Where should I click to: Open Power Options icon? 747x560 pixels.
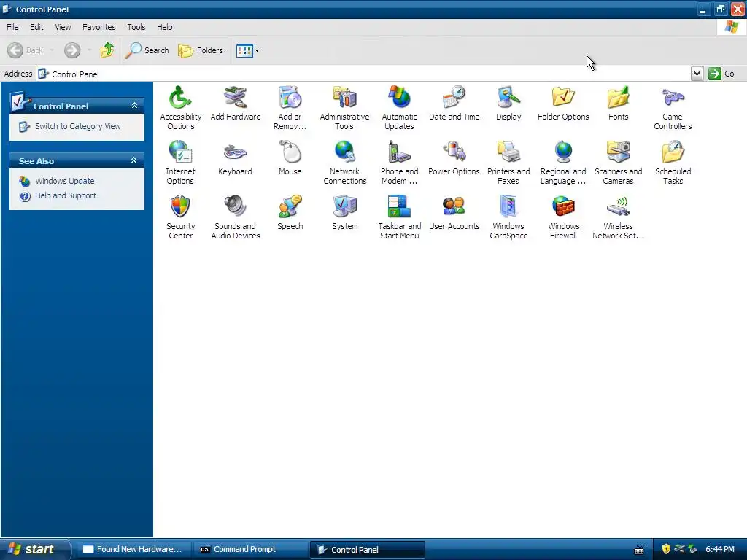454,152
